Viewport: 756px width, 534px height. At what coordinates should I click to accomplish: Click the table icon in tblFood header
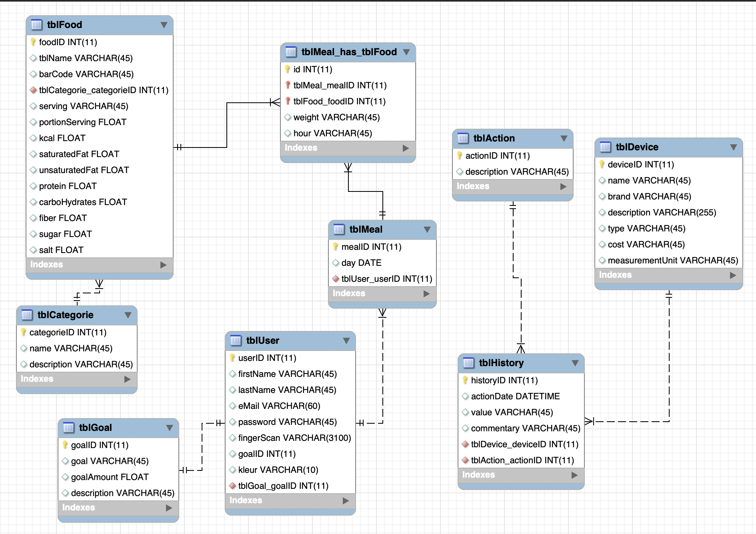[36, 24]
